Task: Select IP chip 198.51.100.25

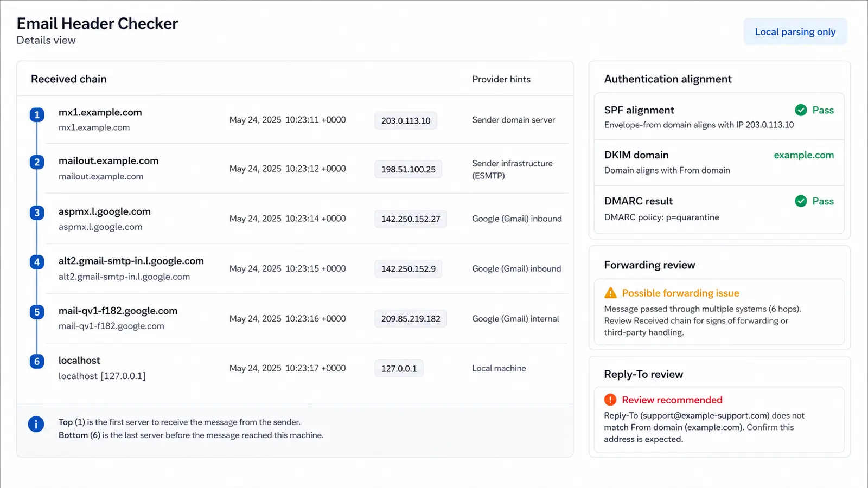Action: [409, 169]
